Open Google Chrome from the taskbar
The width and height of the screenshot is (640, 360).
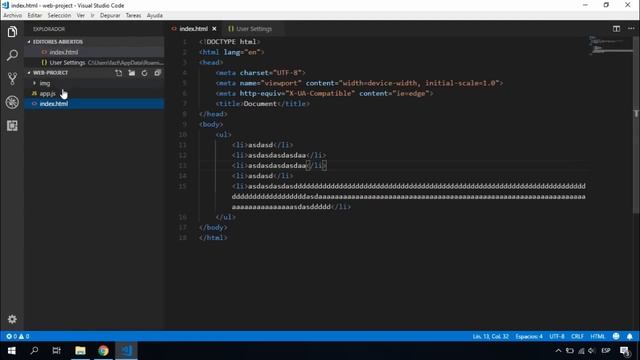[x=103, y=351]
